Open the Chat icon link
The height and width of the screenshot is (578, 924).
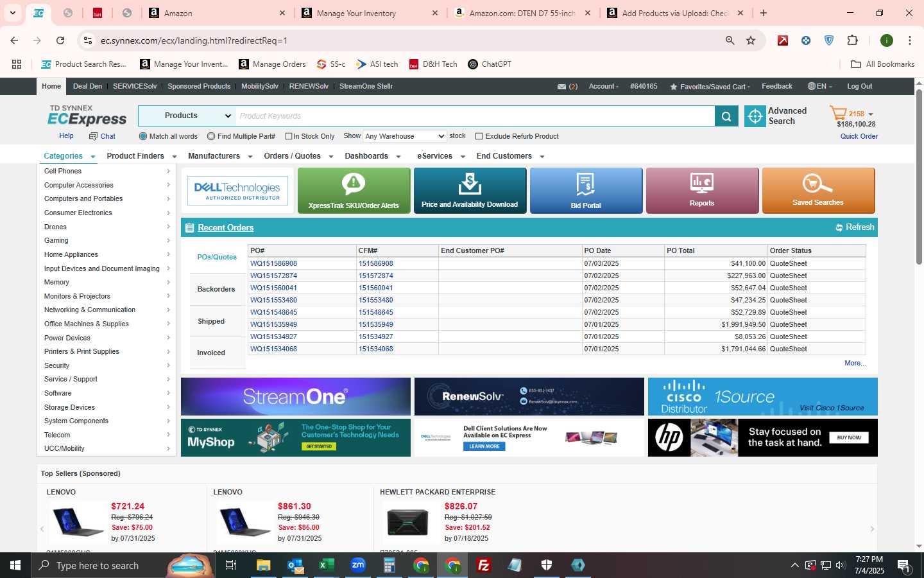coord(102,136)
